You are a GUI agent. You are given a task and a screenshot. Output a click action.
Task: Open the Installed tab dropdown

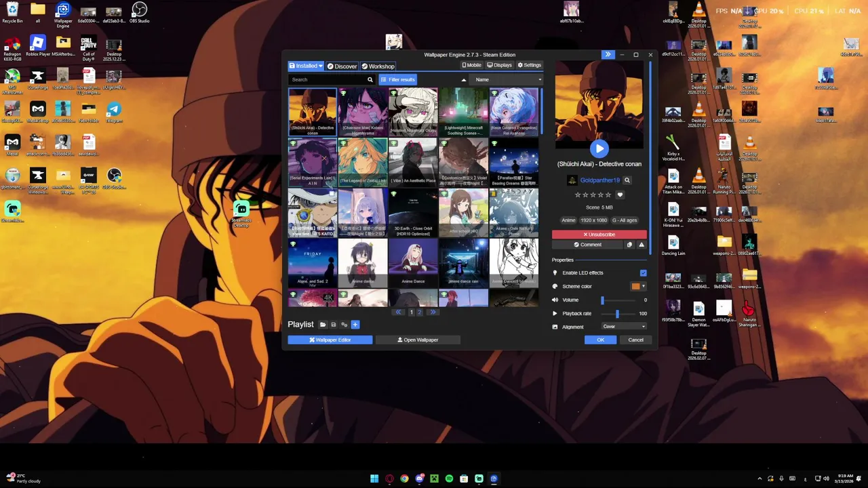306,66
